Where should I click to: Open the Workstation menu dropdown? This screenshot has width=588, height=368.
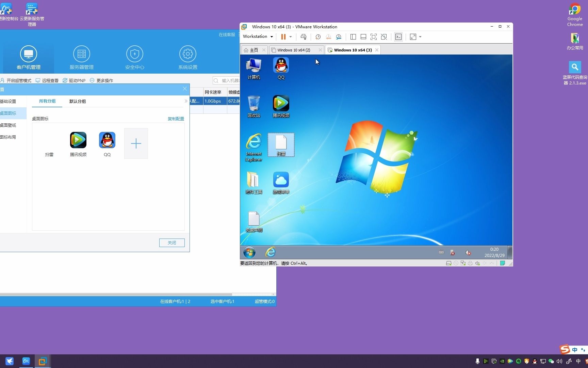pos(258,36)
